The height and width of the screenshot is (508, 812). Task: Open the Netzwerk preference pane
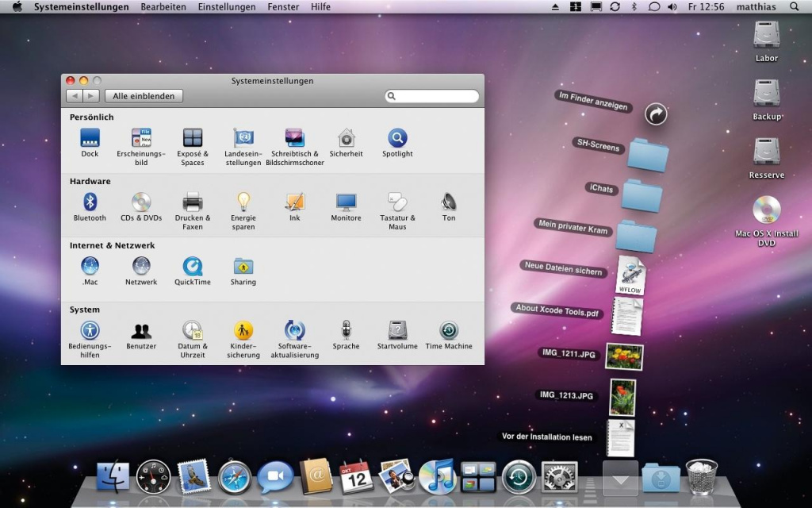click(x=141, y=267)
